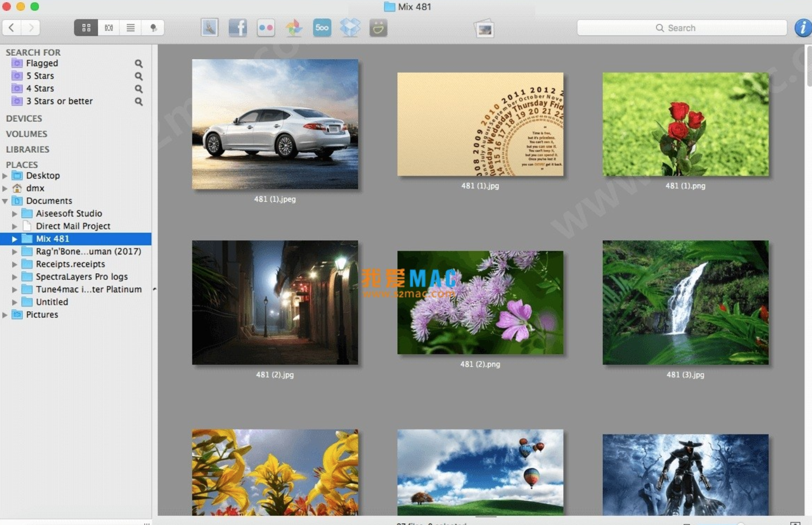Collapse the Documents folder

5,201
